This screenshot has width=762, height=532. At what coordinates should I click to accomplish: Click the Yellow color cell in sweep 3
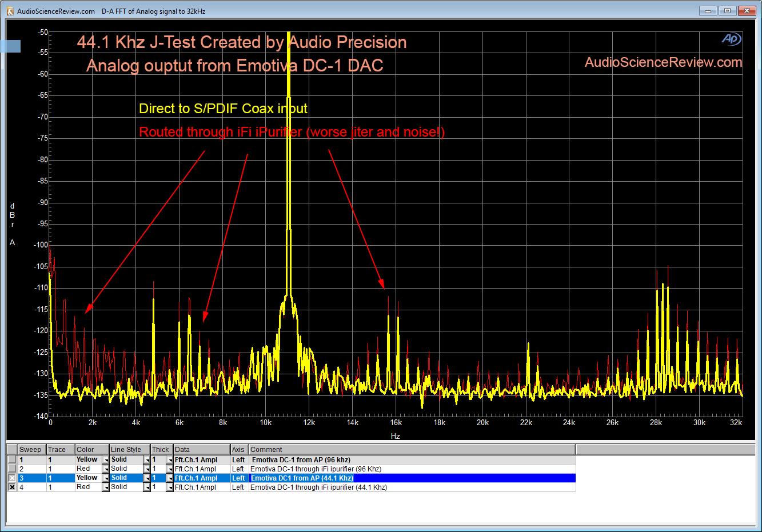pos(87,478)
